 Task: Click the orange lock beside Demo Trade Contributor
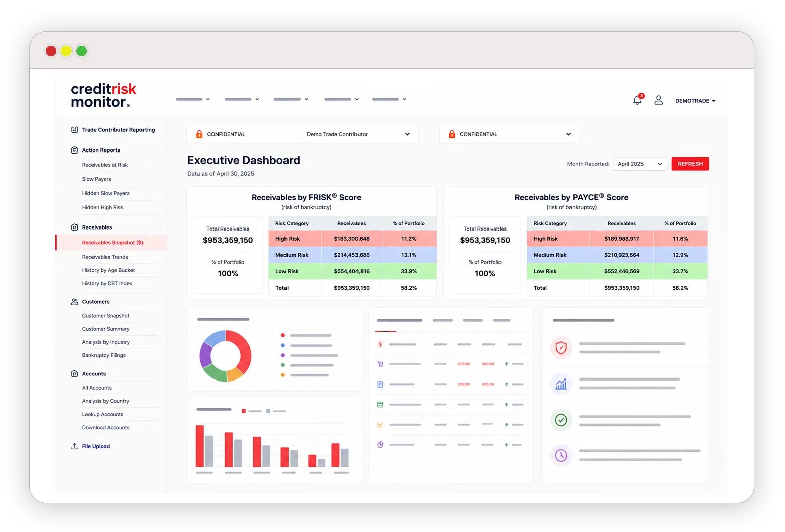click(x=199, y=134)
